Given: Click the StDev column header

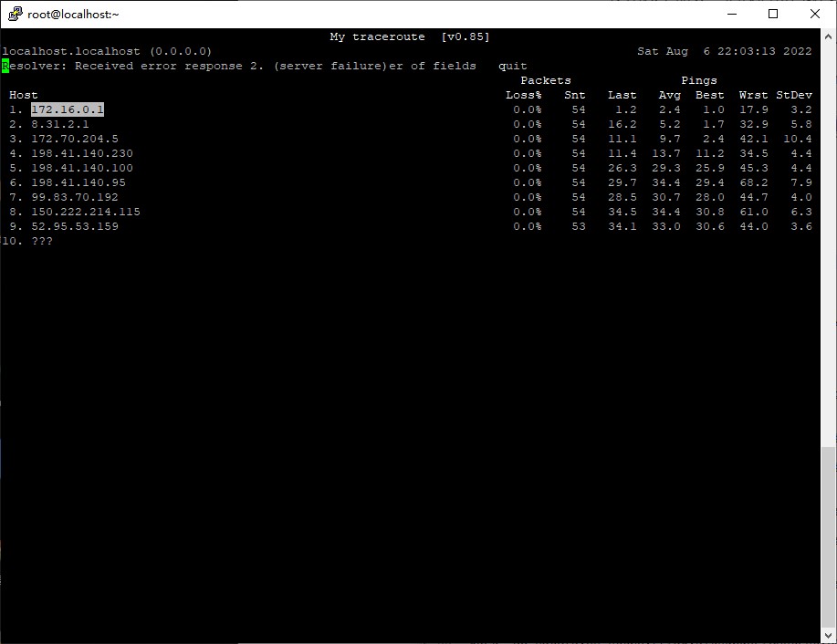Looking at the screenshot, I should [794, 95].
